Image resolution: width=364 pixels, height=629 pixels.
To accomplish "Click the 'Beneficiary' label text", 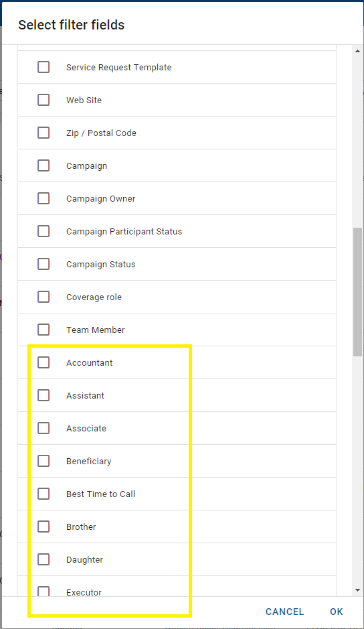I will [x=88, y=462].
